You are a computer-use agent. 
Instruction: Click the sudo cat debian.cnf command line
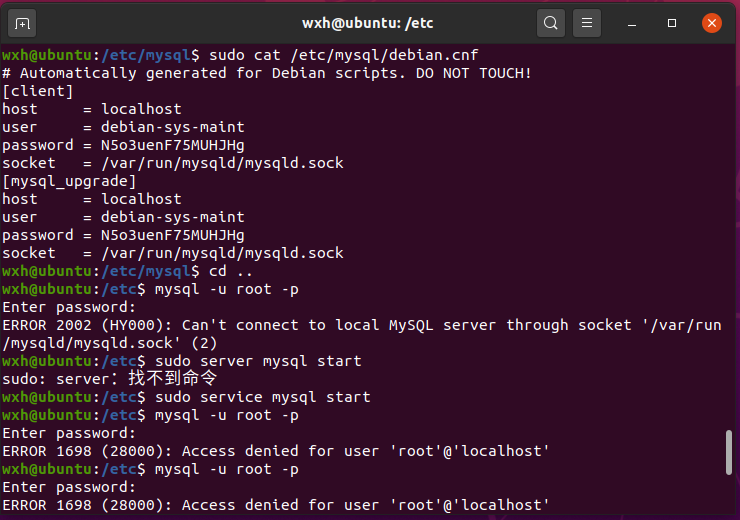click(320, 55)
